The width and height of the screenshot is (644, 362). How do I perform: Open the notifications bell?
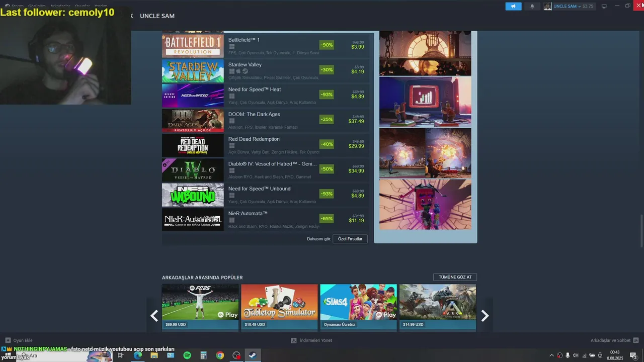[x=532, y=7]
